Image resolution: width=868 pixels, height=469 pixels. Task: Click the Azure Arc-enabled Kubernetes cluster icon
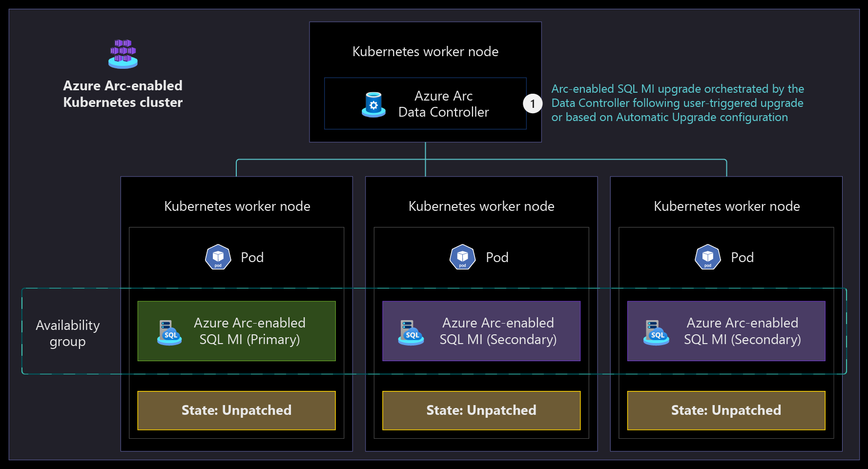[x=123, y=54]
